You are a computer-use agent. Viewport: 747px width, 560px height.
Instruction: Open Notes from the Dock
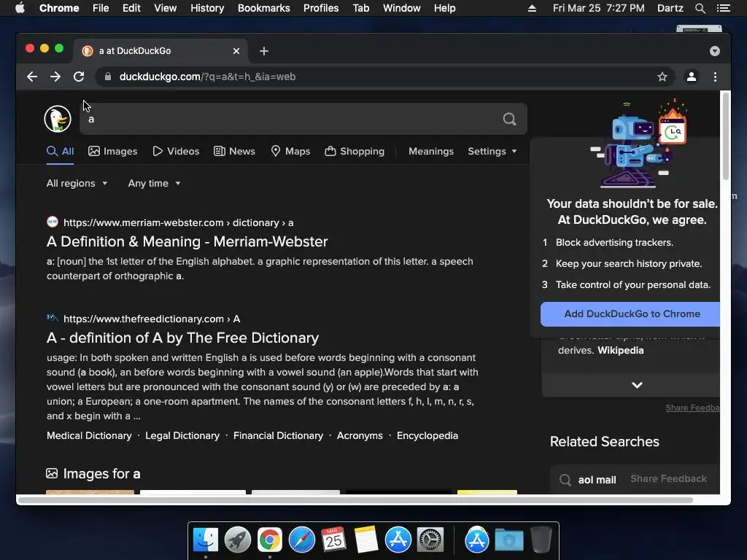click(366, 540)
